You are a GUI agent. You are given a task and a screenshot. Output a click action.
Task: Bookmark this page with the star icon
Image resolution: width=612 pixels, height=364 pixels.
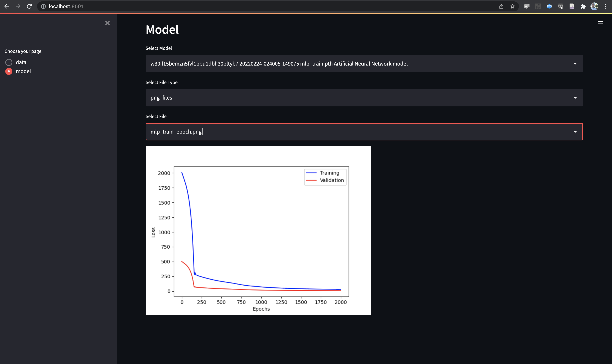click(512, 7)
